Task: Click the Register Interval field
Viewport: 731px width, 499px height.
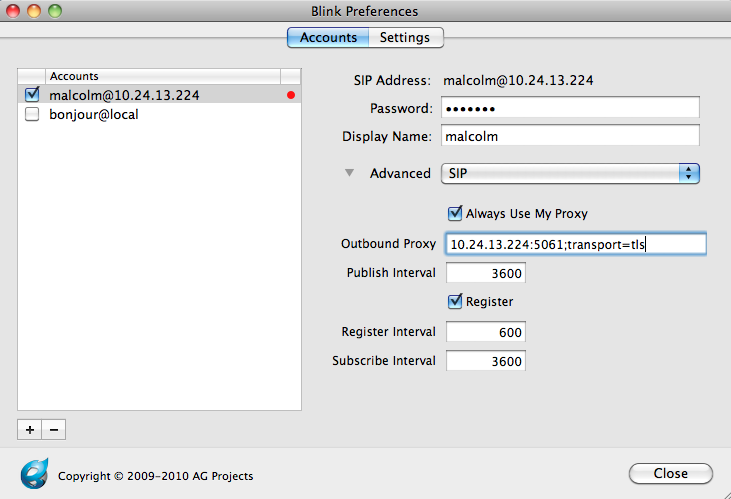Action: tap(485, 332)
